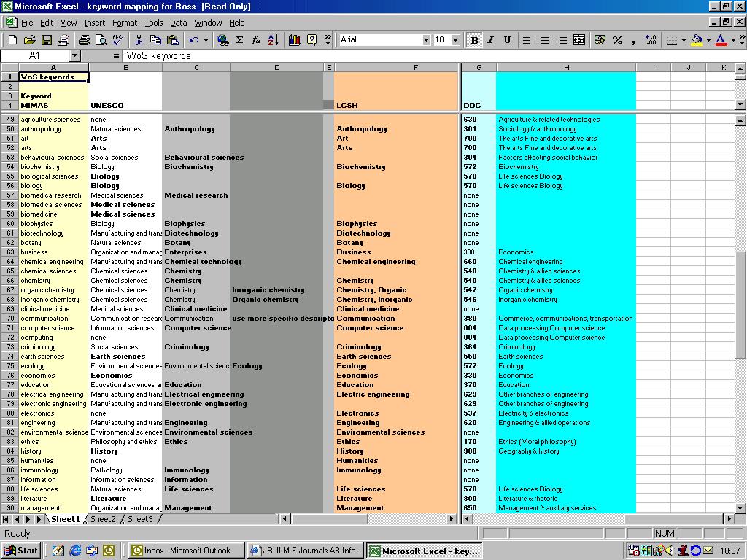This screenshot has height=560, width=747.
Task: Click the Insert Hyperlink globe icon
Action: point(222,40)
